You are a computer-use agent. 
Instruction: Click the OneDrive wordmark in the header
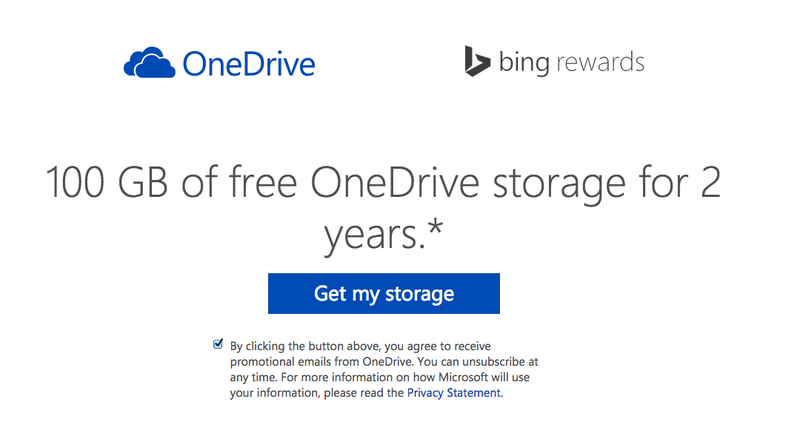tap(249, 64)
